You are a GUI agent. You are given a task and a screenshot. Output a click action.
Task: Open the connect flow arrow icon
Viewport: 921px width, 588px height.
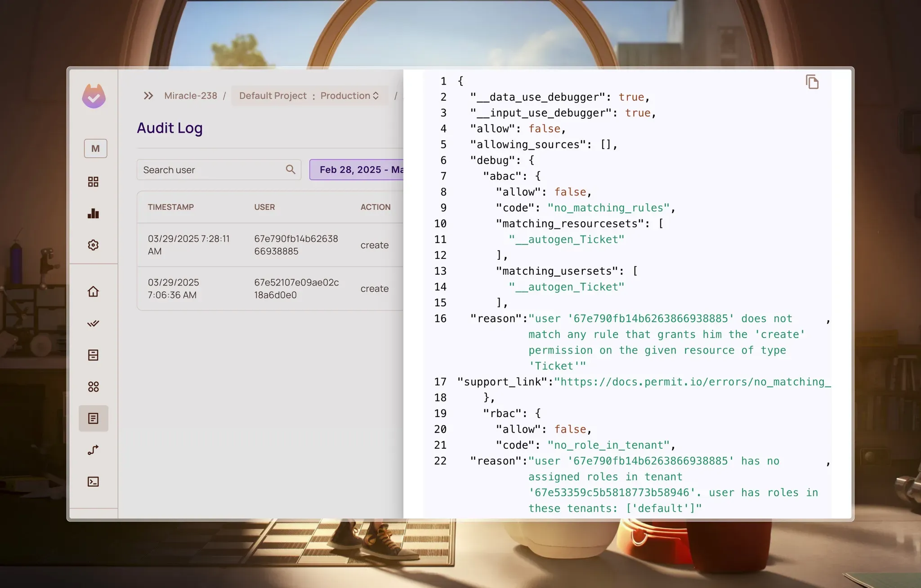pos(93,450)
